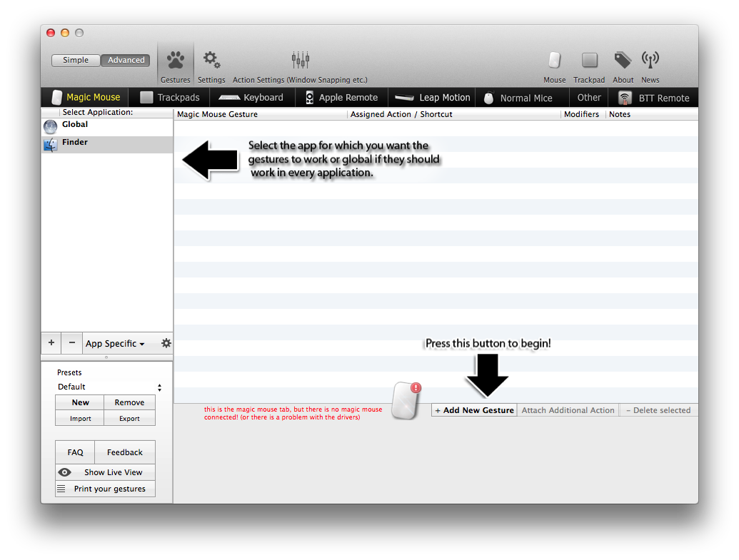
Task: Open the Default presets dropdown
Action: (x=109, y=387)
